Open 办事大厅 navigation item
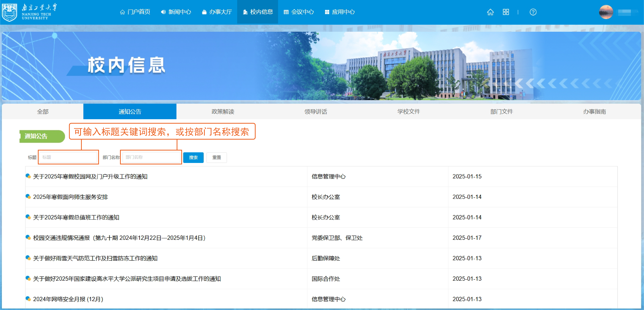Screen dimensions: 644x310 click(x=217, y=12)
